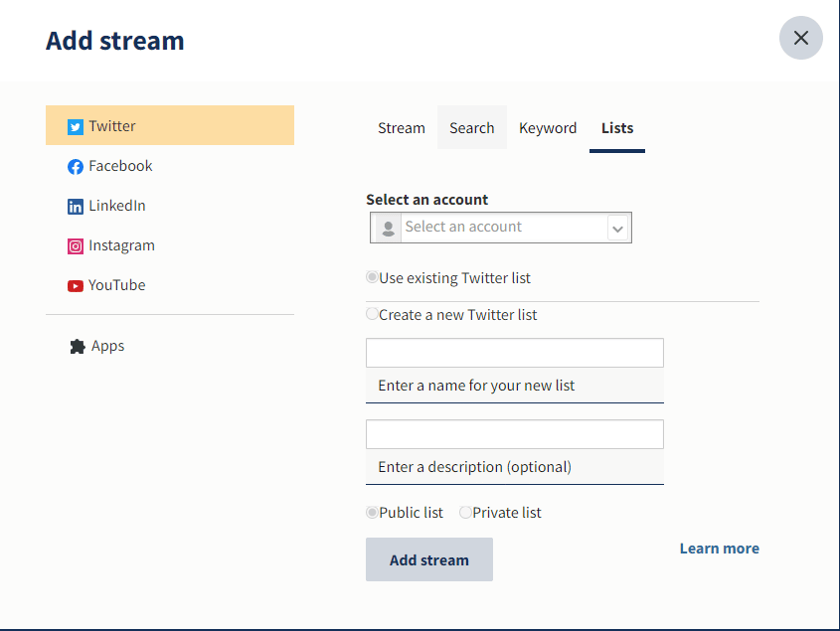Viewport: 840px width, 631px height.
Task: Close the Add stream dialog with the X
Action: 801,38
